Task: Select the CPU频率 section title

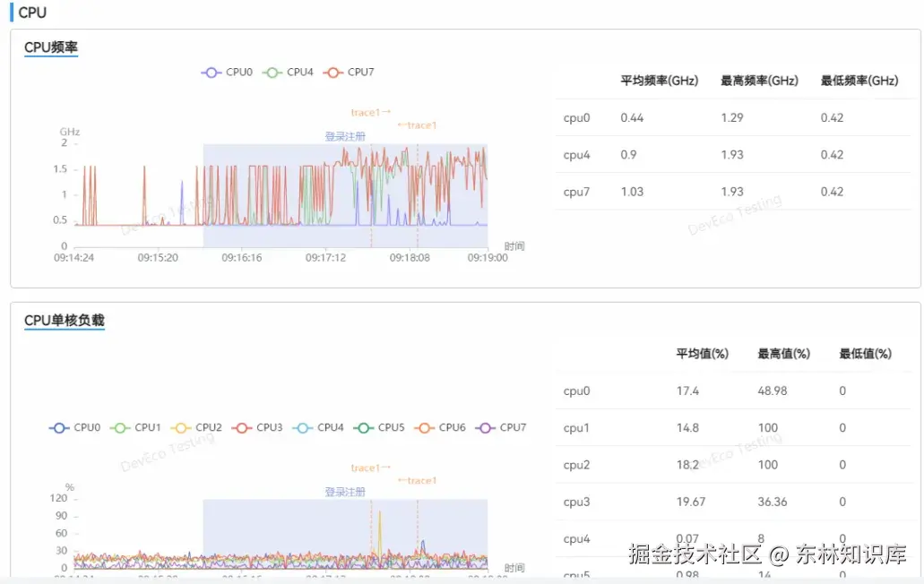Action: 51,47
